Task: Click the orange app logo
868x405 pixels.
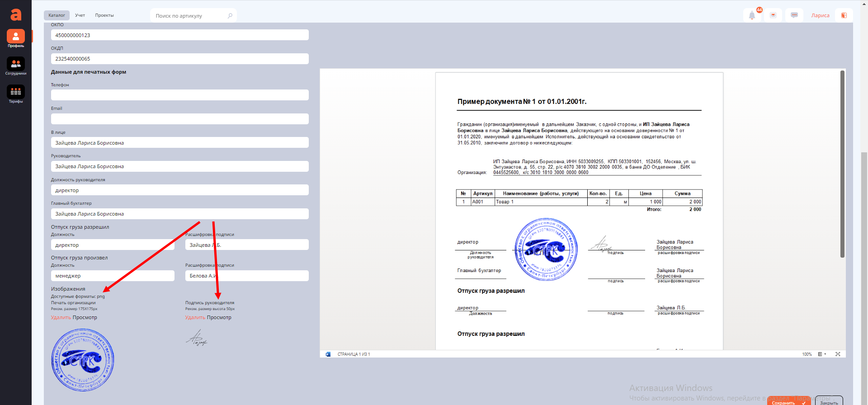Action: pos(16,15)
